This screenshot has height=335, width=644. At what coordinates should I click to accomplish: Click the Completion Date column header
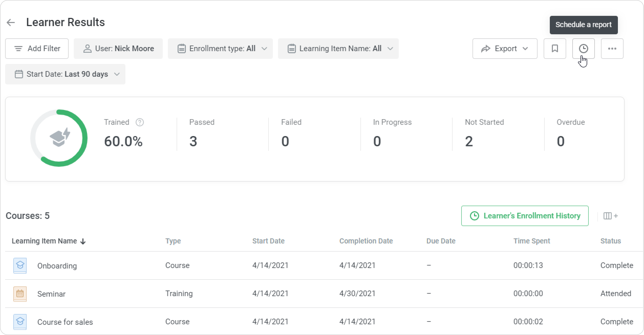click(366, 241)
